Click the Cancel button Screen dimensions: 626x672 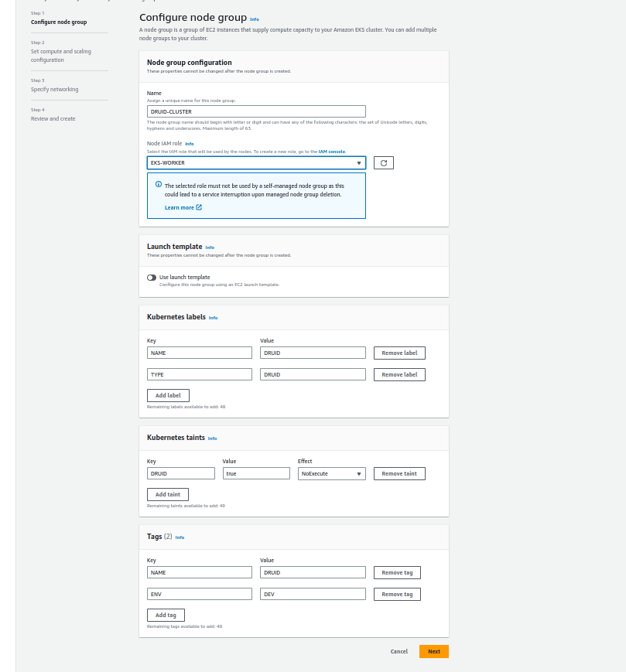coord(399,651)
